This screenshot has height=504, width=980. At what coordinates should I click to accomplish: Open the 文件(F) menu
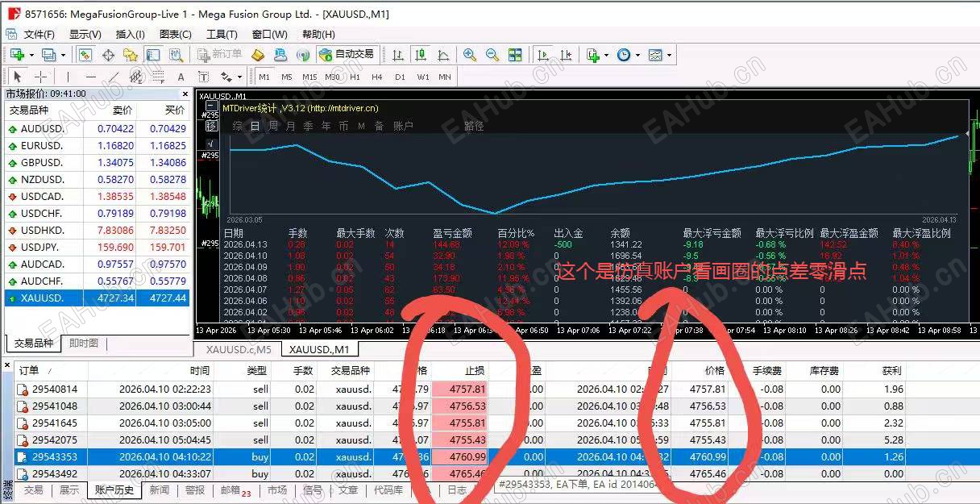39,34
